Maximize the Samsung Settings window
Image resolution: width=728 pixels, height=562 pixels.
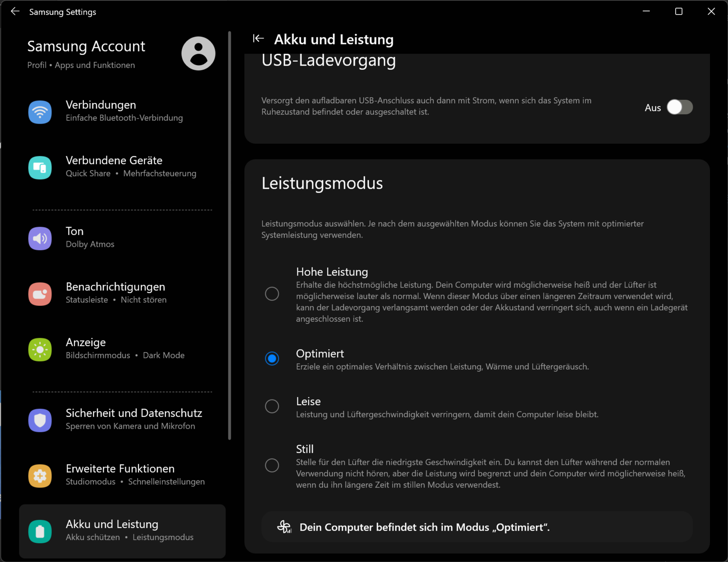point(679,11)
